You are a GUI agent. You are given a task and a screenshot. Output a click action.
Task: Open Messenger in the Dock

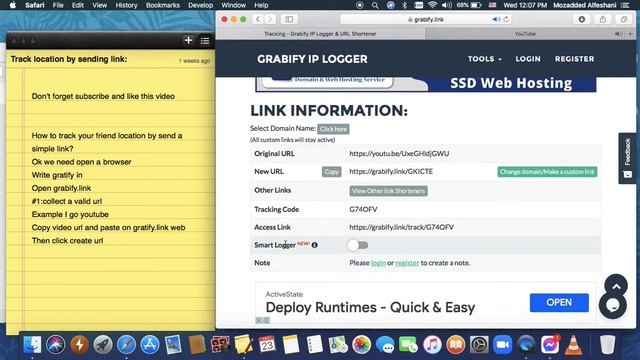coord(550,345)
